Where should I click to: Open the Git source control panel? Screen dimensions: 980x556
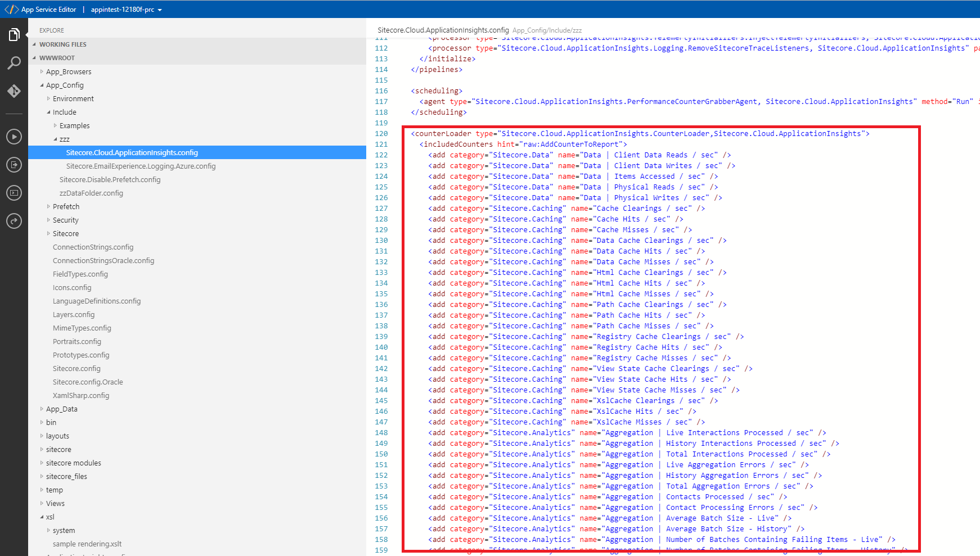(14, 91)
